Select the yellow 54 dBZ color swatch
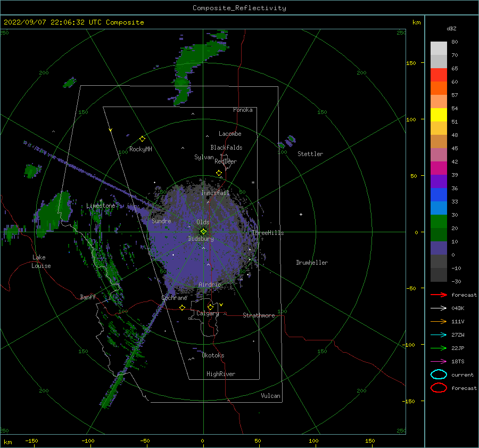Image resolution: width=479 pixels, height=448 pixels. coord(439,115)
